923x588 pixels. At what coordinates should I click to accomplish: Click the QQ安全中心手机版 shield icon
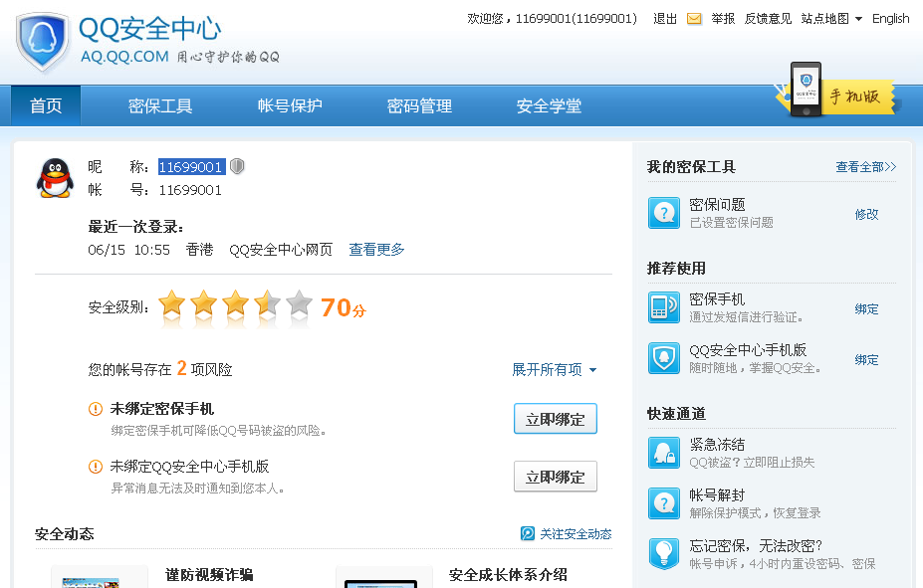664,358
